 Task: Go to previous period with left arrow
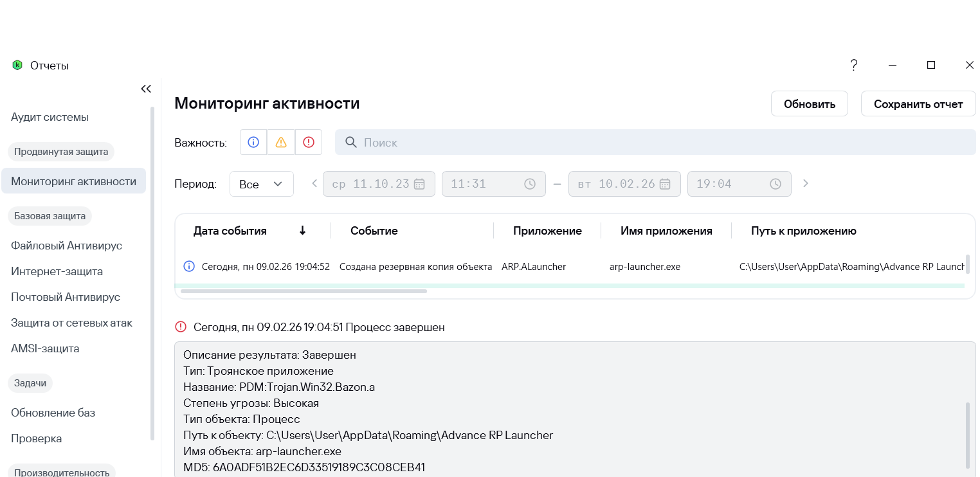click(x=314, y=184)
